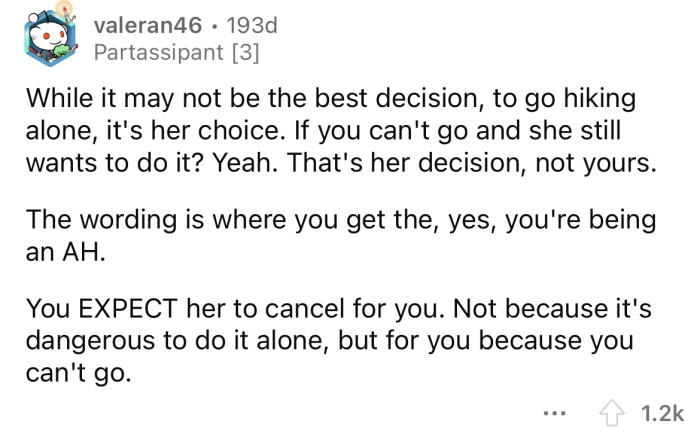
Task: Click the paragraph starting 'You EXPECT her'
Action: [x=342, y=340]
